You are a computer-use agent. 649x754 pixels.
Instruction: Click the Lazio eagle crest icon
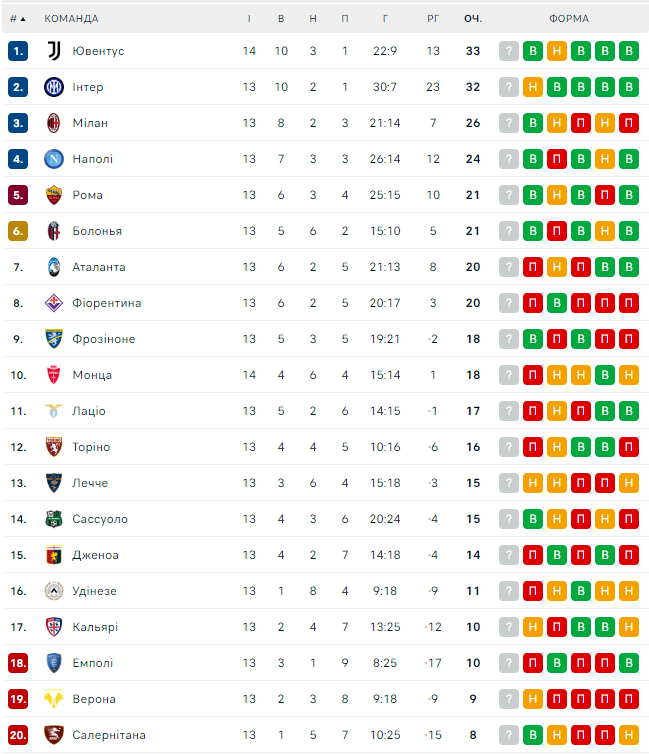point(53,411)
